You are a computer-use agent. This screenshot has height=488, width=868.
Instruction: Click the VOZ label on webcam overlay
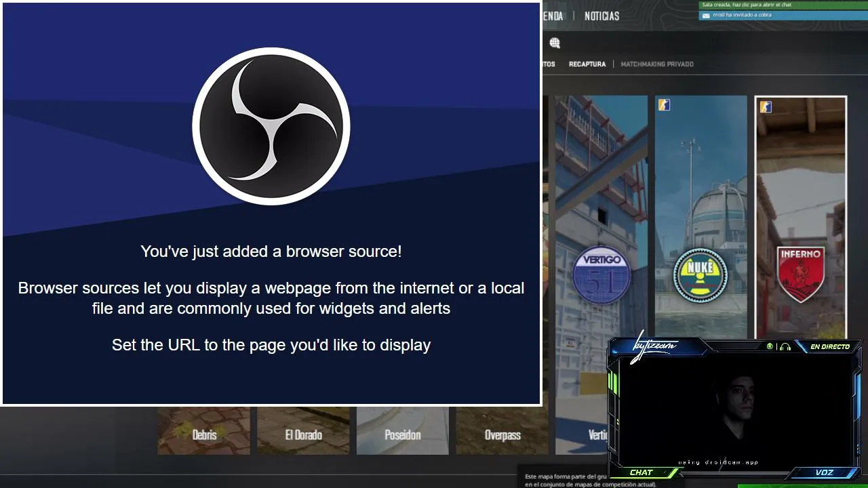[x=825, y=472]
